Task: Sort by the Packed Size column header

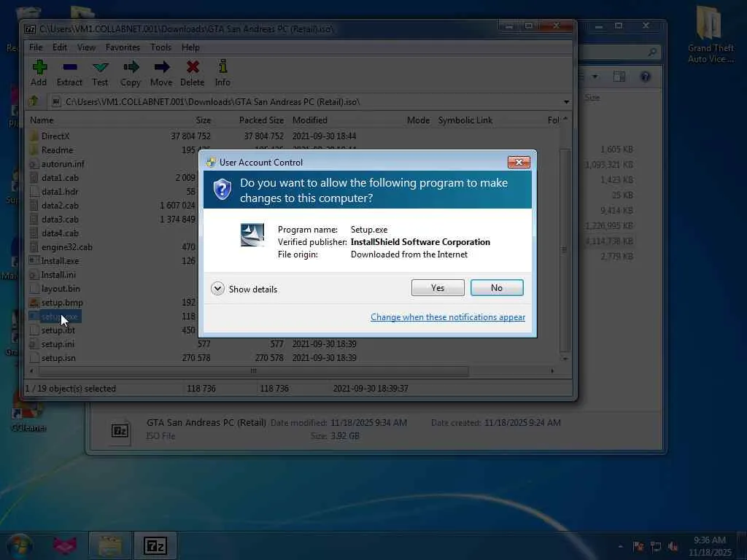Action: coord(261,120)
